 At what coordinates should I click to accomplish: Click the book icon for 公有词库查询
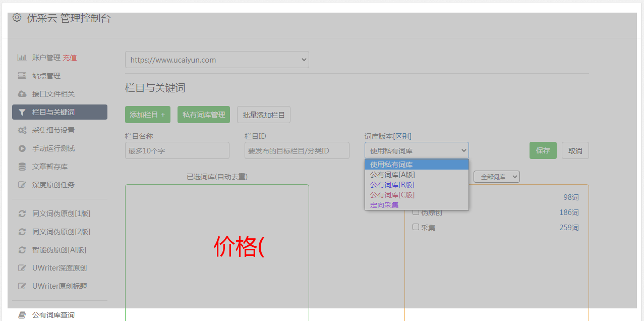click(x=22, y=315)
